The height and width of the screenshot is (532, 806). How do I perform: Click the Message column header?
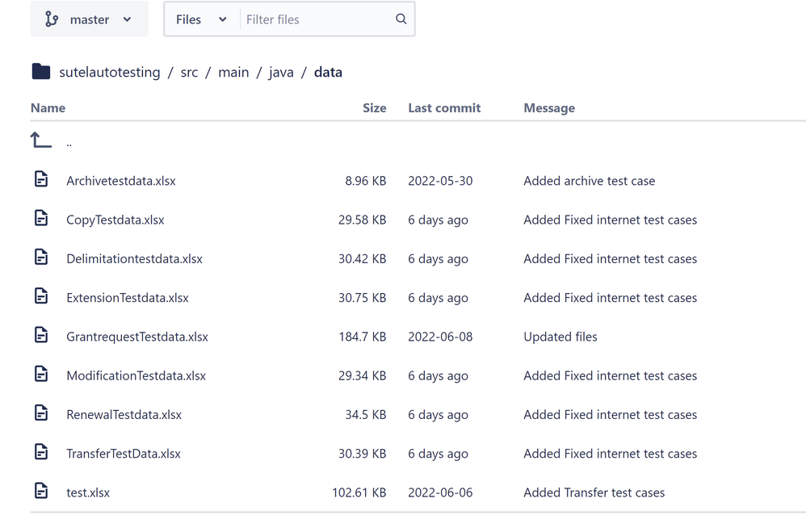(549, 108)
